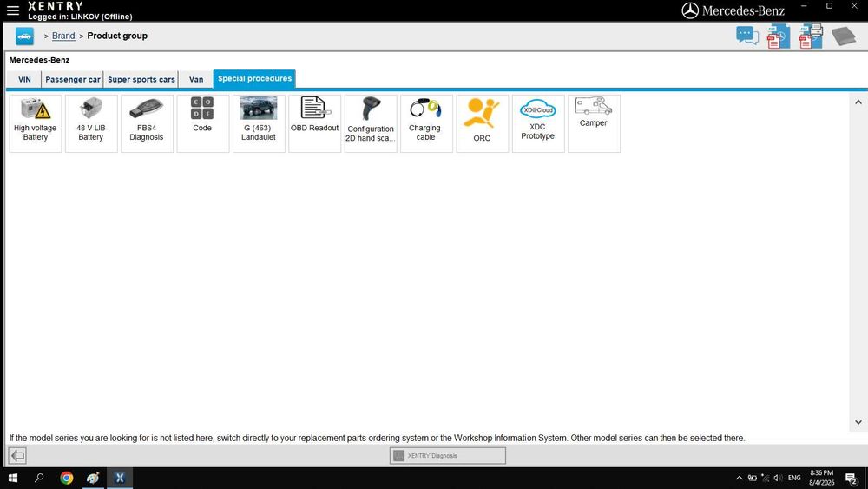Open the PDF history document icon
This screenshot has width=868, height=489.
click(779, 36)
